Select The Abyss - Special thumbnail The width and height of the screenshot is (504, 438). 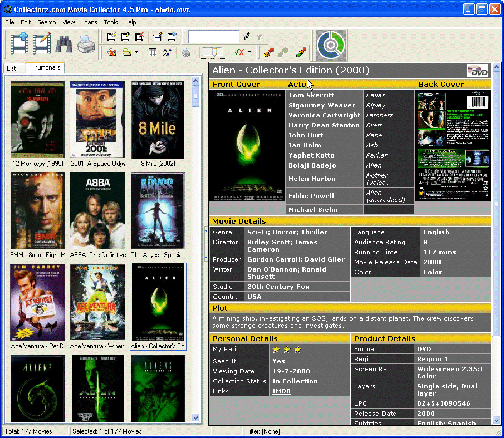coord(158,215)
